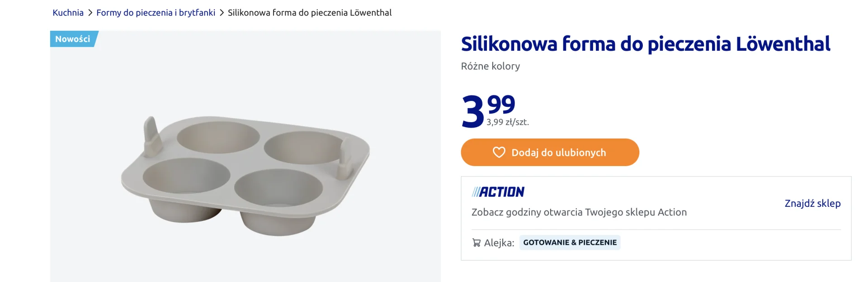Add product with Dodaj do ulubionych button

[550, 152]
